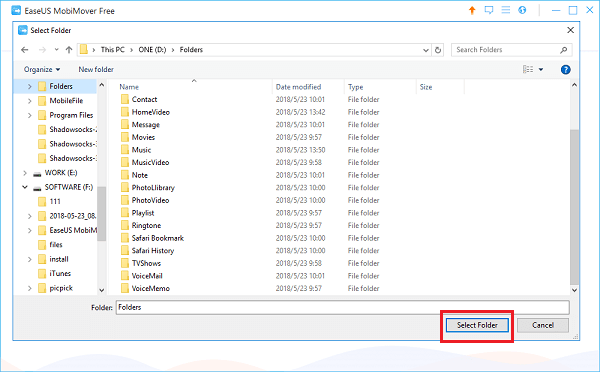This screenshot has width=600, height=372.
Task: Click the navigation tree scrollbar thumb
Action: 101,214
